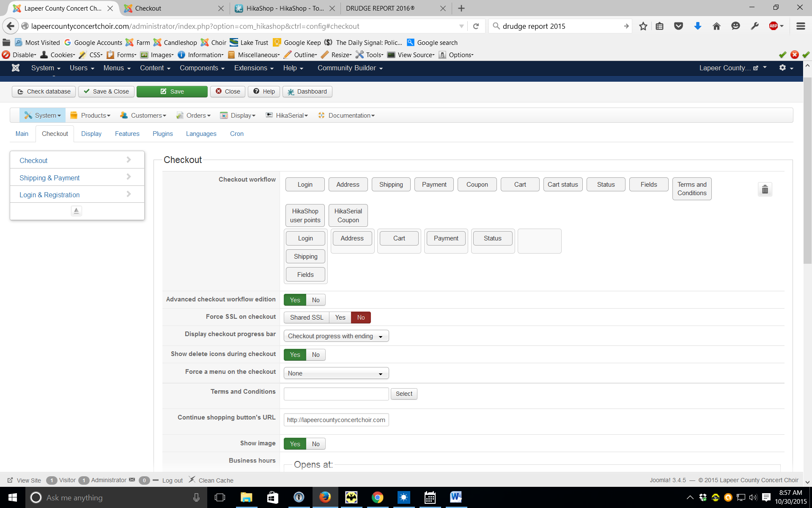The image size is (812, 508).
Task: Click the workflow trash bin icon
Action: 765,189
